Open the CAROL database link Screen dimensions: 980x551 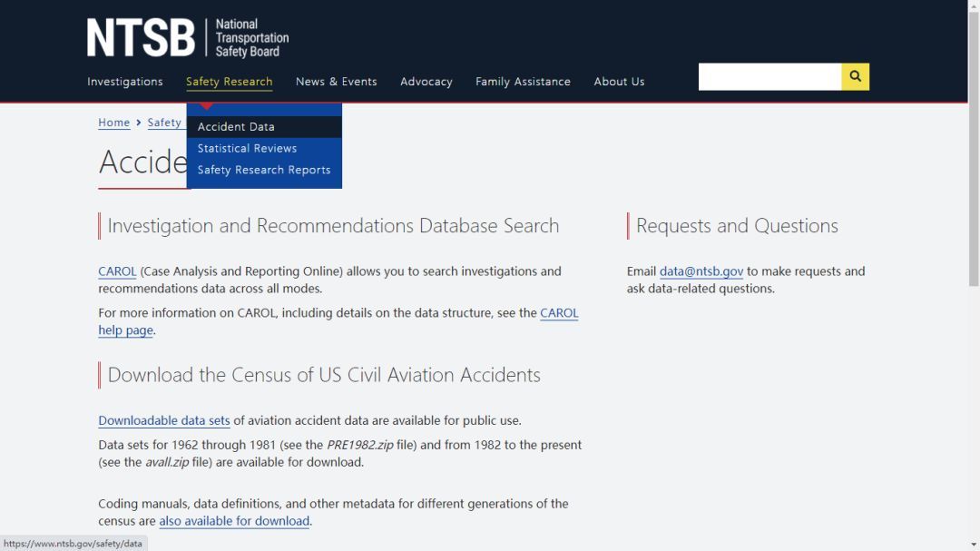tap(117, 271)
